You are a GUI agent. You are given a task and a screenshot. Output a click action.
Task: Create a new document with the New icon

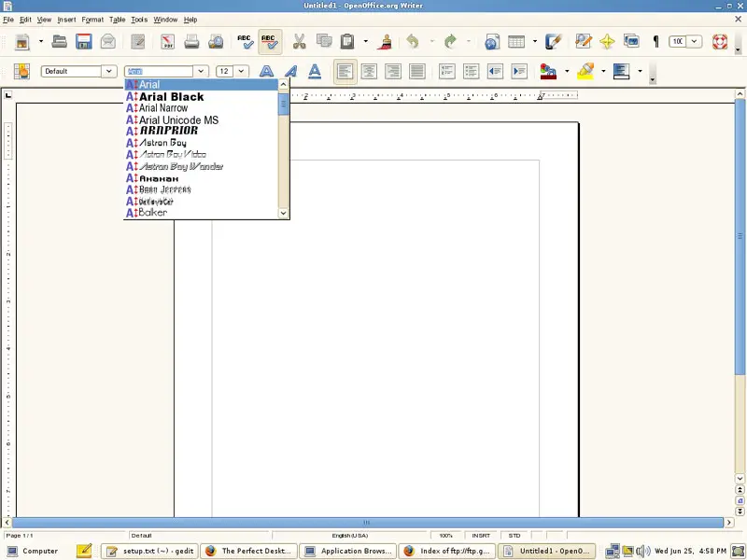[21, 42]
